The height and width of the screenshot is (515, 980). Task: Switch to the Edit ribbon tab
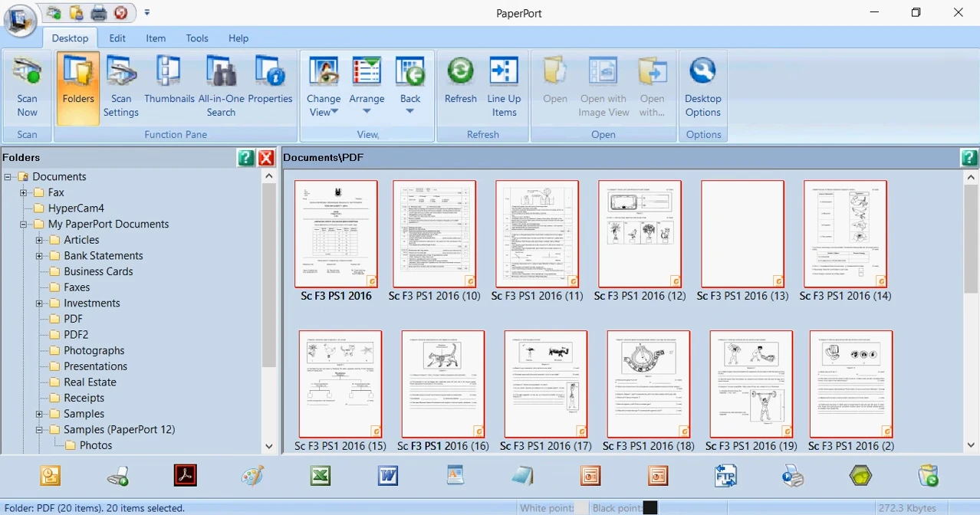coord(117,38)
